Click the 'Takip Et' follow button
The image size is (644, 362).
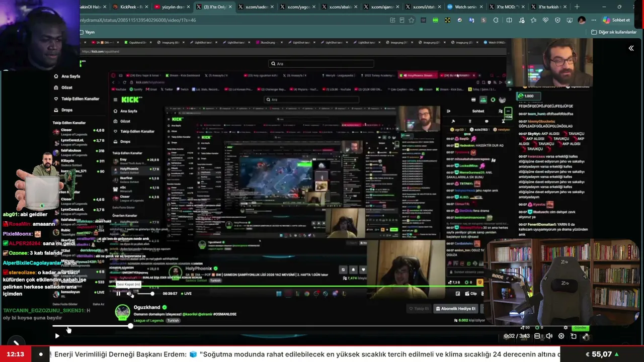419,309
